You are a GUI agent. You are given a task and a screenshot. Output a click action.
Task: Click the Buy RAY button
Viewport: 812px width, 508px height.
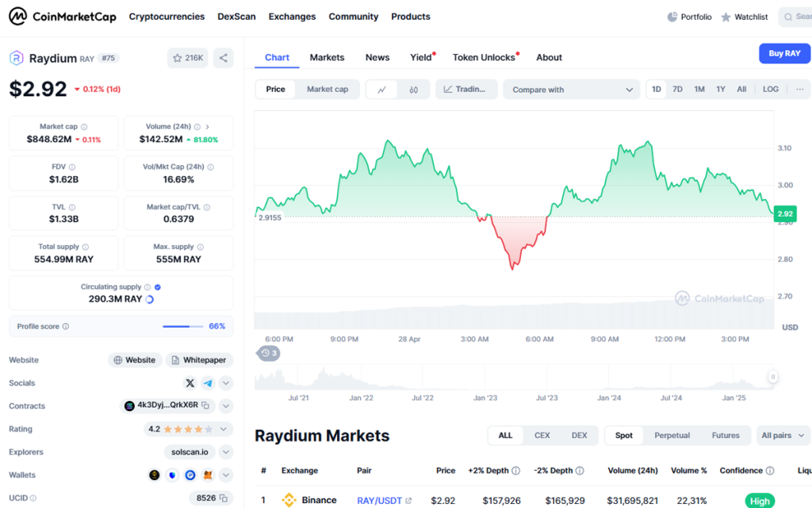784,53
